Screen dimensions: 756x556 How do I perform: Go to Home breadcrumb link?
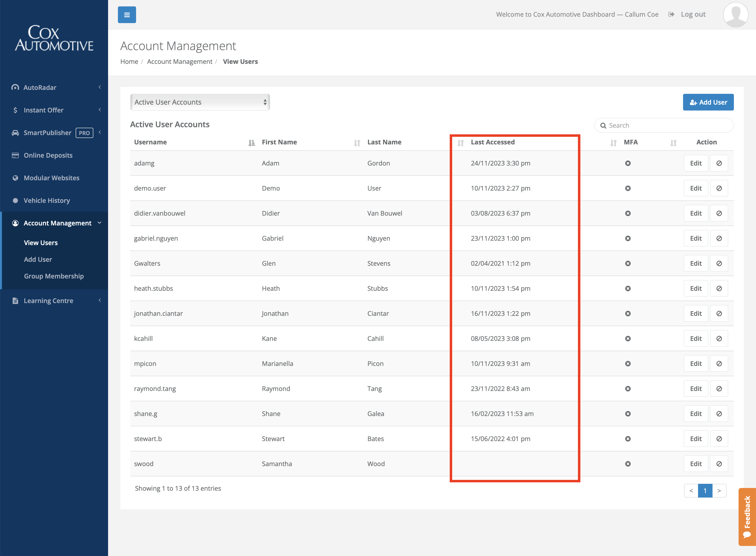click(x=129, y=62)
